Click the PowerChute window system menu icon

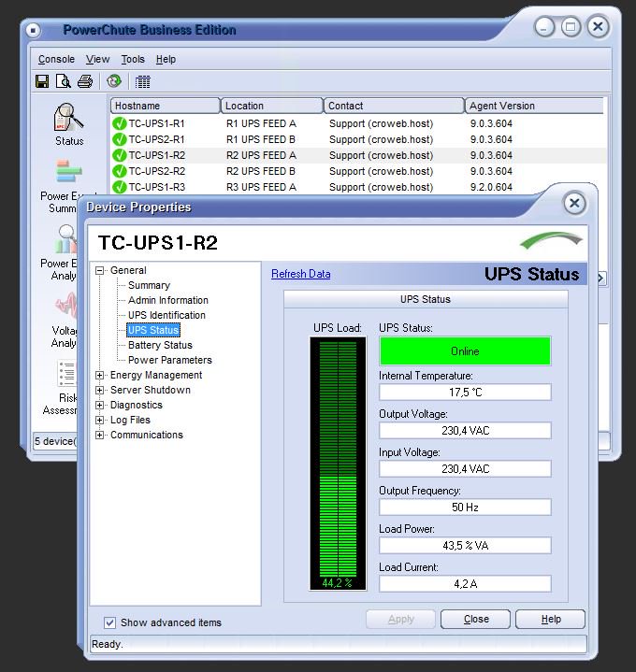pyautogui.click(x=33, y=30)
